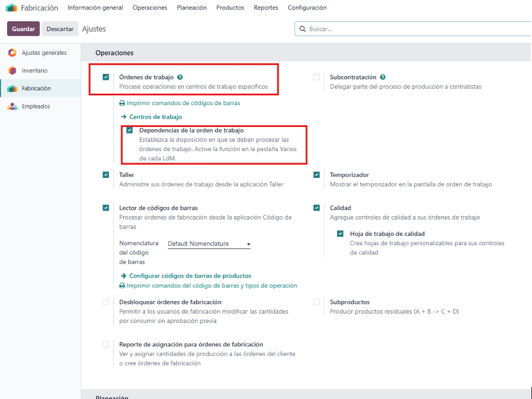
Task: Click Imprimir comandos del código de barras y tipos de operación
Action: [212, 286]
